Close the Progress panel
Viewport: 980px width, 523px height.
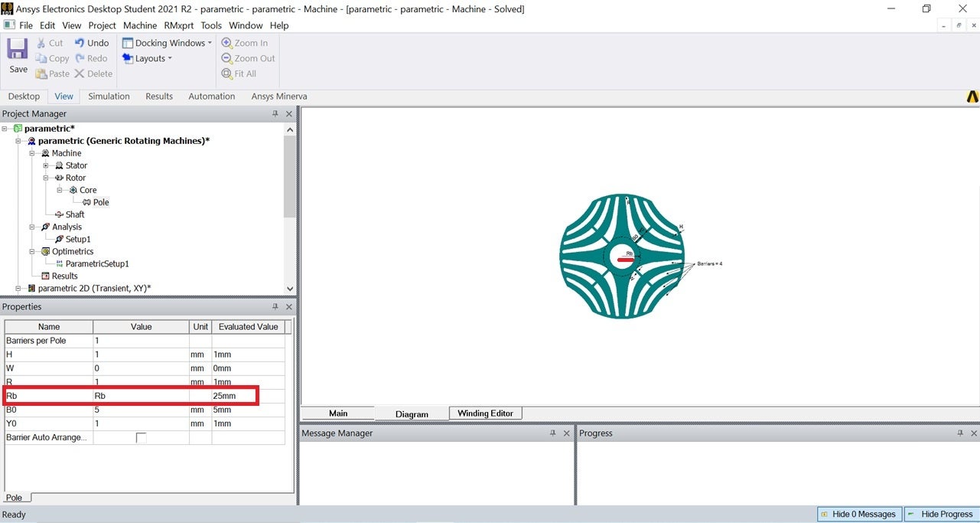click(973, 433)
